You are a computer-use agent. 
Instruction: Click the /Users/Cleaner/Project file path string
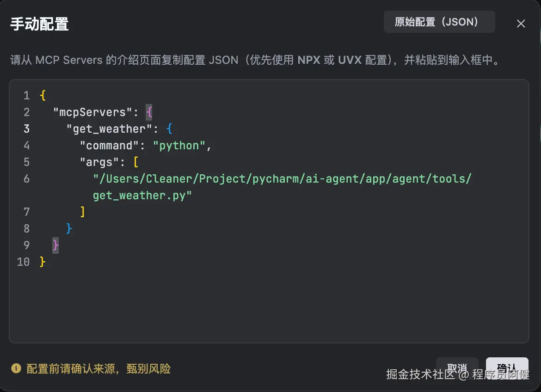click(x=282, y=179)
